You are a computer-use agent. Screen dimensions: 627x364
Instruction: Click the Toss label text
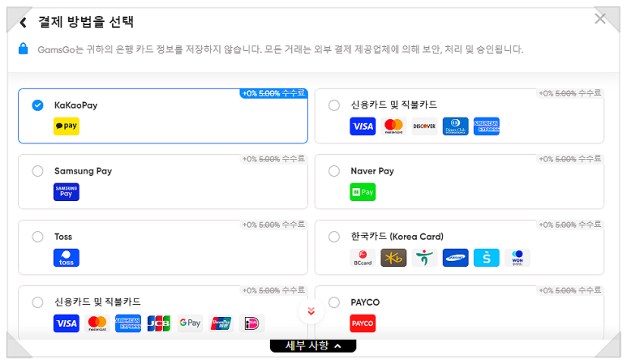point(63,237)
